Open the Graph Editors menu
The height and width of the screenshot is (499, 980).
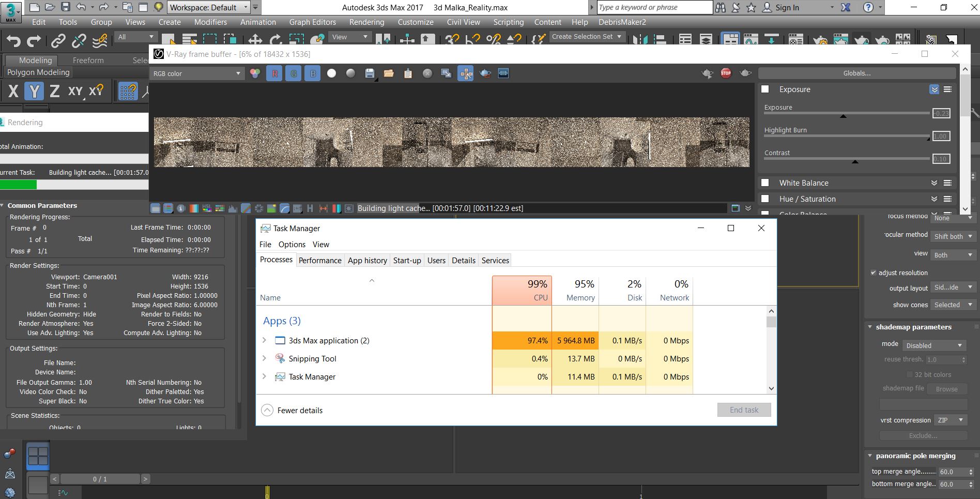[x=312, y=22]
